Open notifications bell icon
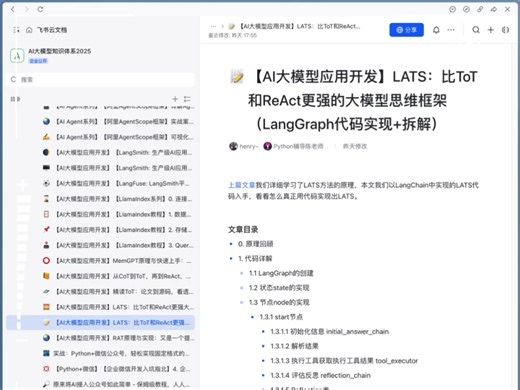Screen dimensions: 520x390 click(436, 30)
